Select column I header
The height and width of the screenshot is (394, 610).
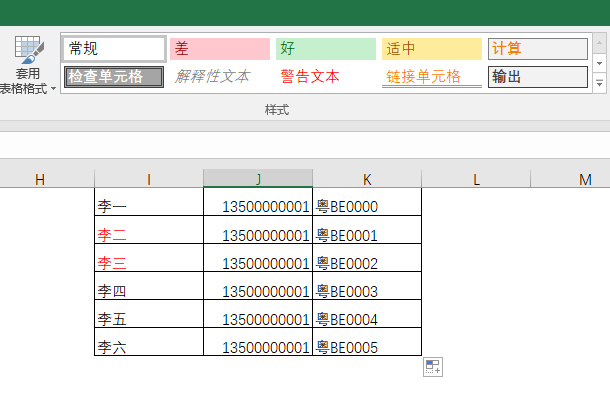[x=149, y=179]
